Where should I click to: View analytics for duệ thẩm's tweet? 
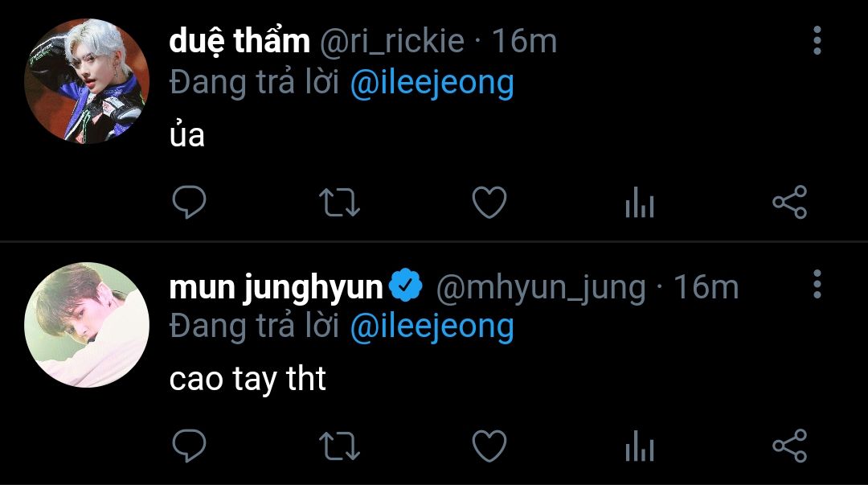640,203
